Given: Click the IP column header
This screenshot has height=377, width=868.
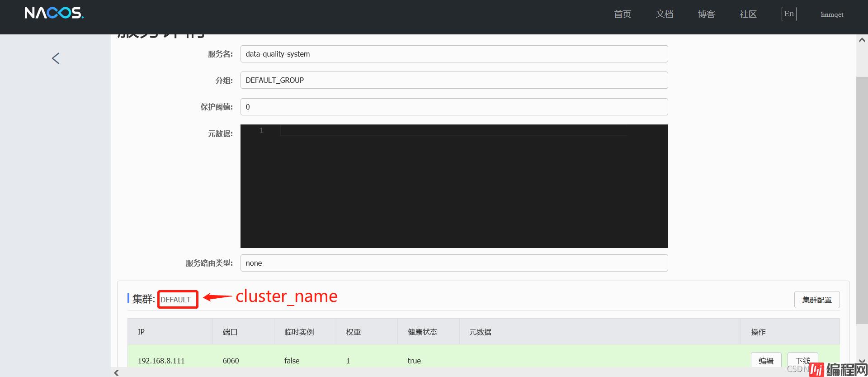Looking at the screenshot, I should tap(141, 332).
